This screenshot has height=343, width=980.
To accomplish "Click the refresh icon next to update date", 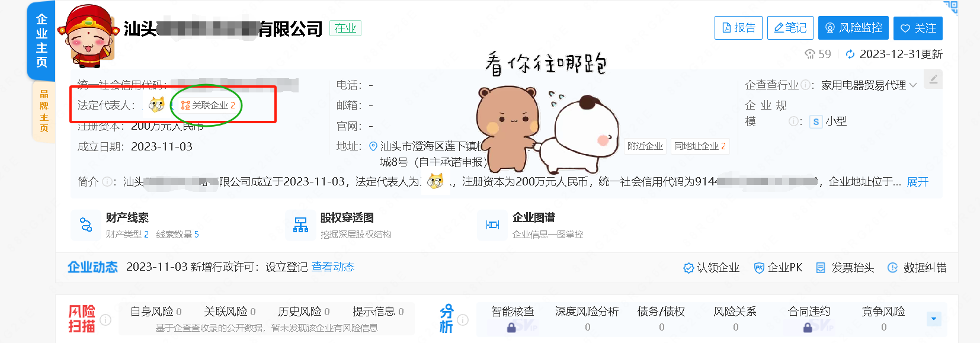I will click(850, 55).
